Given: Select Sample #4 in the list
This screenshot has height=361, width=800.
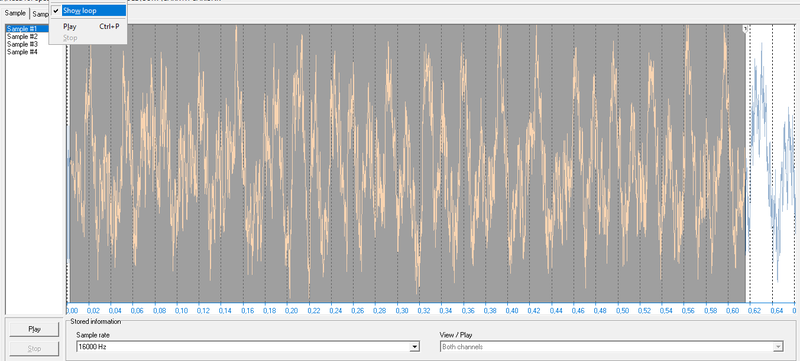Looking at the screenshot, I should click(x=22, y=52).
